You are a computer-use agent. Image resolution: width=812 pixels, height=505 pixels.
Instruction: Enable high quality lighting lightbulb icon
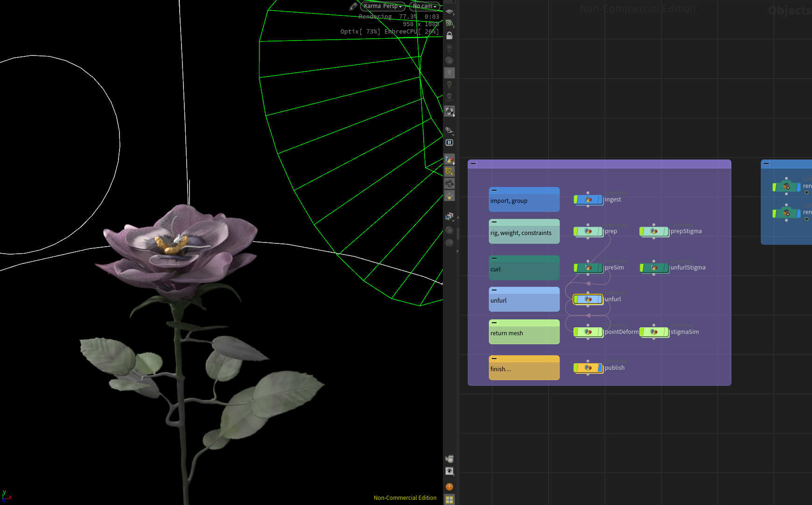(x=449, y=83)
